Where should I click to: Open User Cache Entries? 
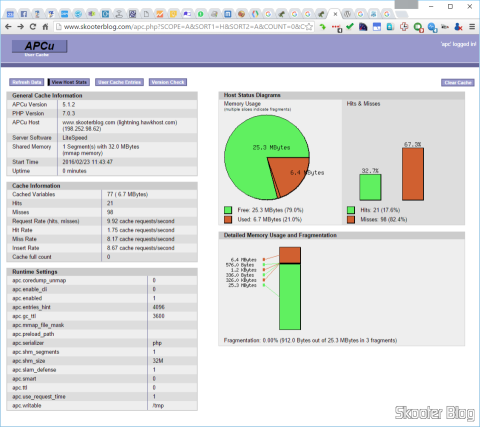(x=119, y=82)
